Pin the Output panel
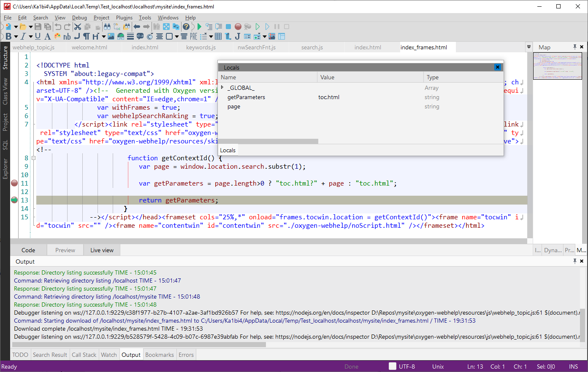The image size is (588, 372). pyautogui.click(x=574, y=261)
